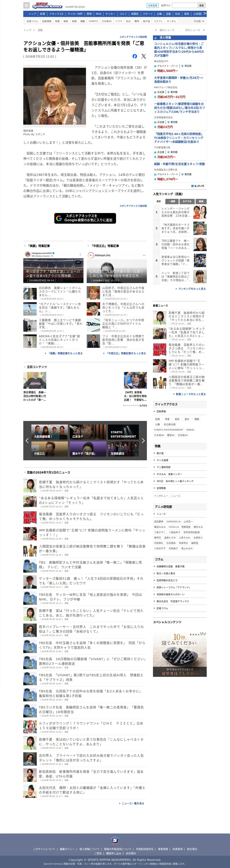Open トップ breadcrumb link

pyautogui.click(x=27, y=30)
